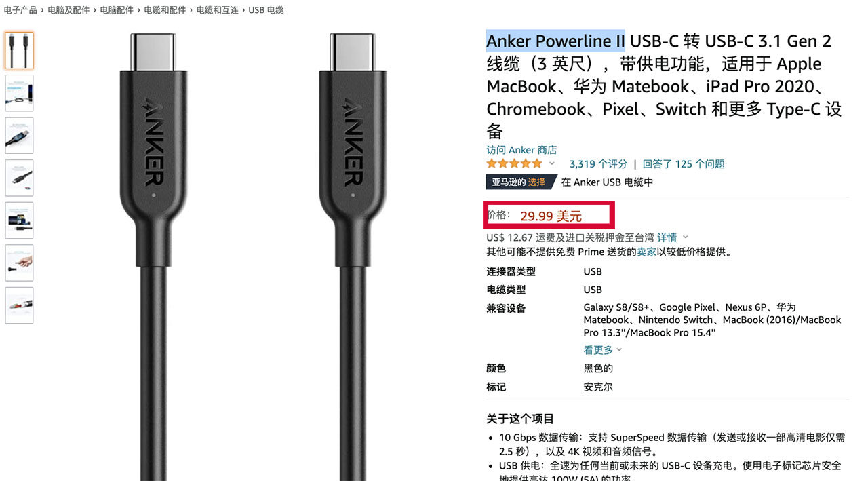Viewport: 868px width, 481px height.
Task: Expand 详情 shipping details chevron
Action: (x=685, y=237)
